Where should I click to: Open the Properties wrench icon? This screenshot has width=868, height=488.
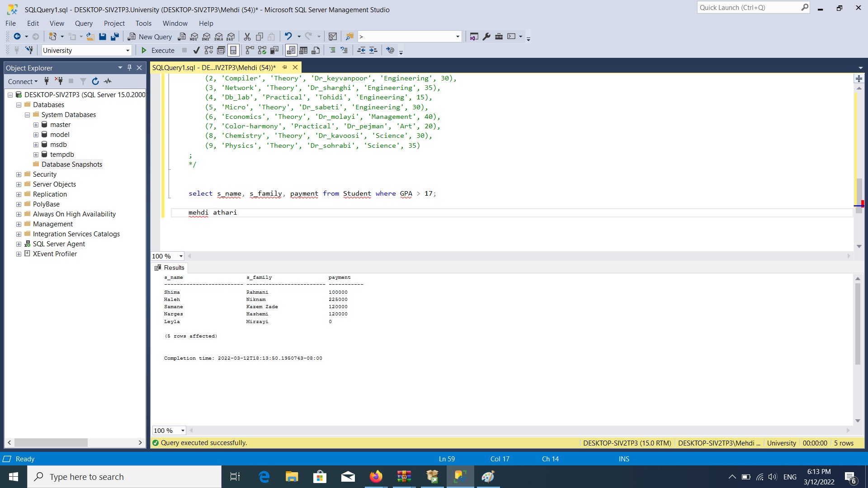click(x=486, y=37)
